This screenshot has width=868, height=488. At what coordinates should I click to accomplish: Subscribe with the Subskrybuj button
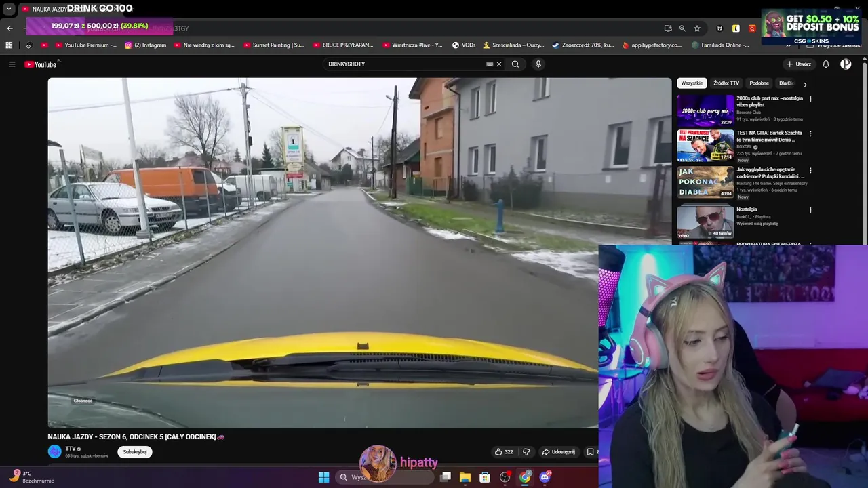pos(134,452)
